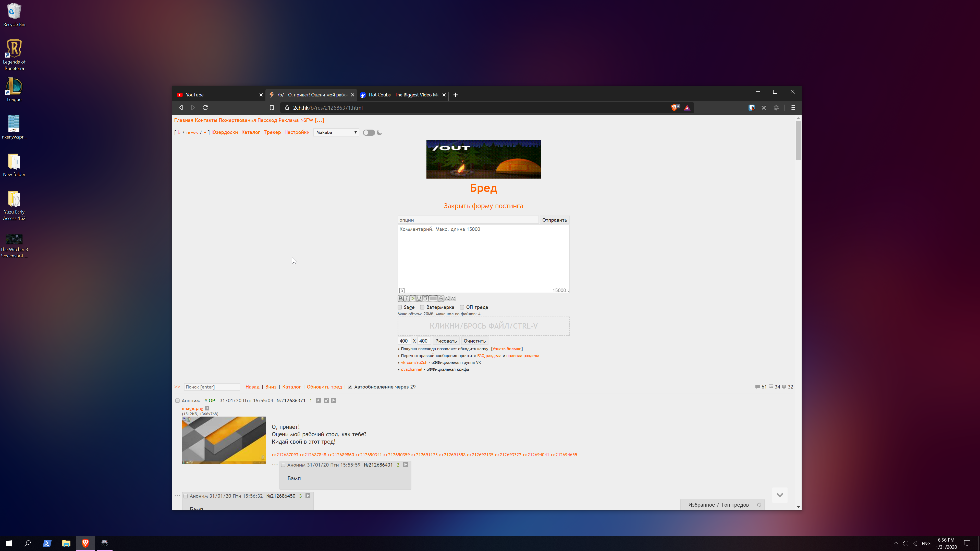Screen dimensions: 980x551
Task: Bookmark this page using the bookmark icon
Action: pos(272,108)
